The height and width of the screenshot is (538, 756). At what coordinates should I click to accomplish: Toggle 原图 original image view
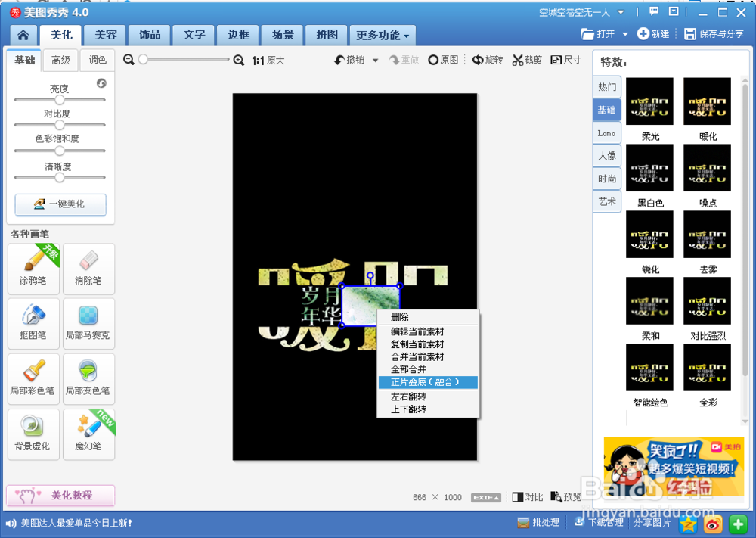[443, 60]
